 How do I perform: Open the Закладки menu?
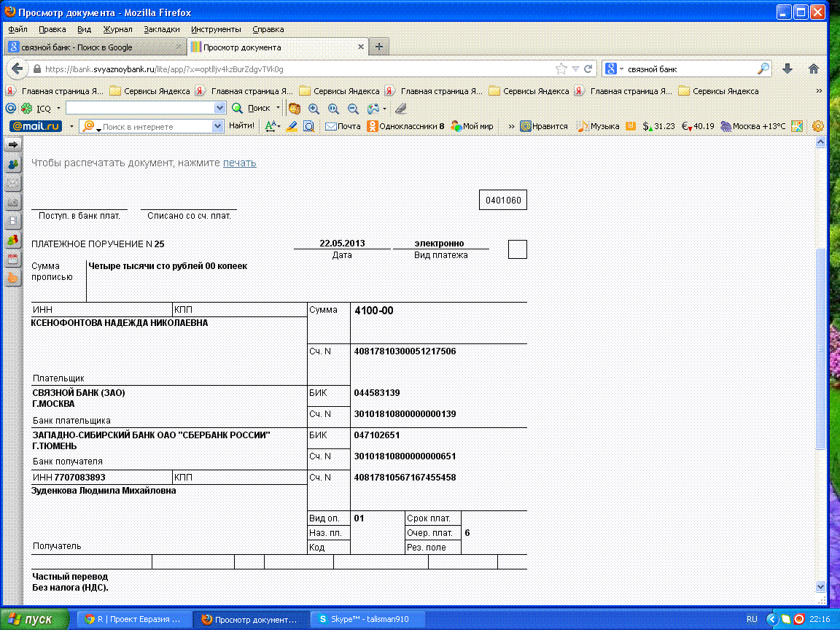pos(162,29)
